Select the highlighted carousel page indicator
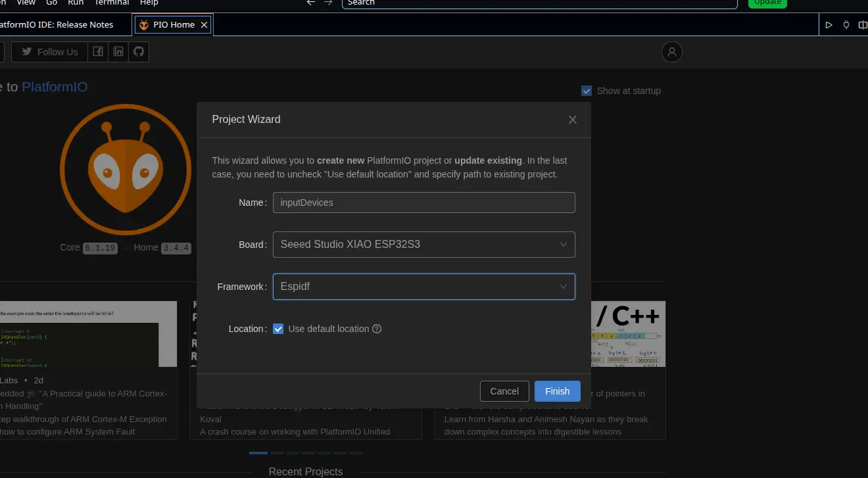 tap(258, 453)
